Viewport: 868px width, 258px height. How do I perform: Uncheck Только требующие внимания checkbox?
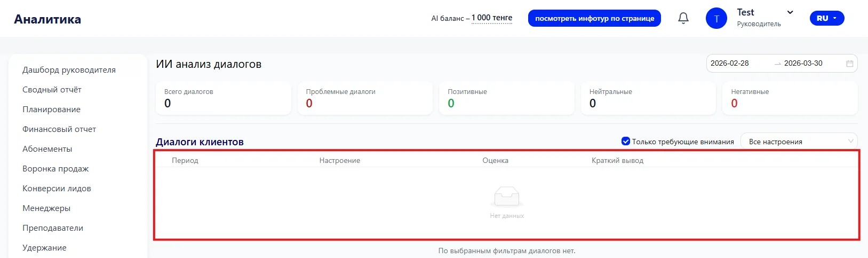click(x=626, y=141)
